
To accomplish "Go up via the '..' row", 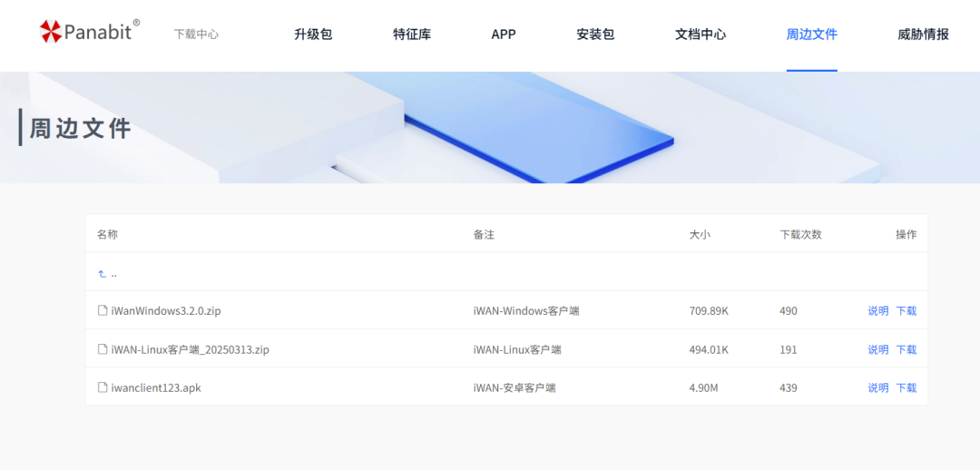I will pyautogui.click(x=506, y=274).
